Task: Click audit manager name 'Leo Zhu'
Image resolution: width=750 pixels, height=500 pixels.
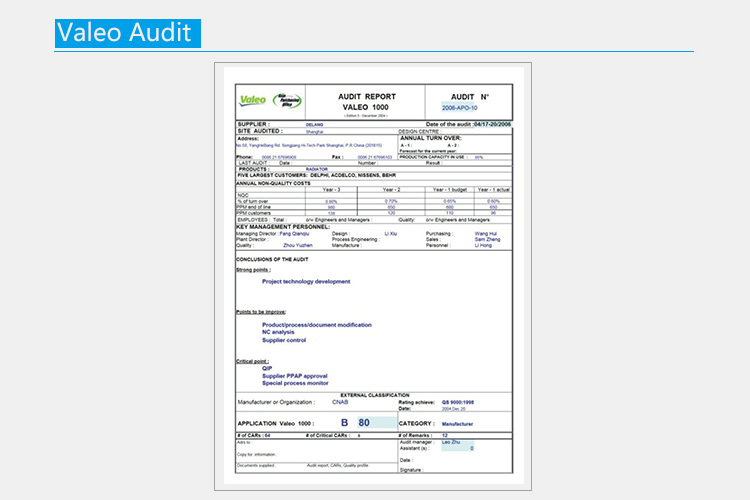Action: [x=451, y=442]
